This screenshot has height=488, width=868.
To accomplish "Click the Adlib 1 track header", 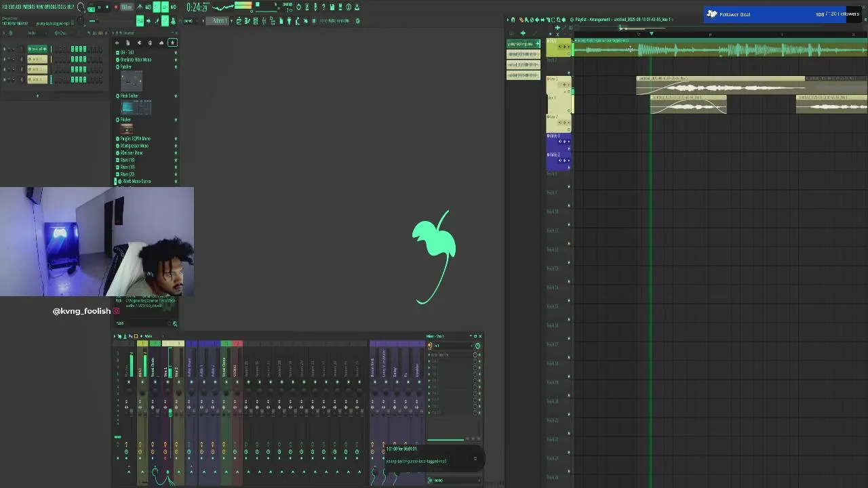I will point(559,142).
